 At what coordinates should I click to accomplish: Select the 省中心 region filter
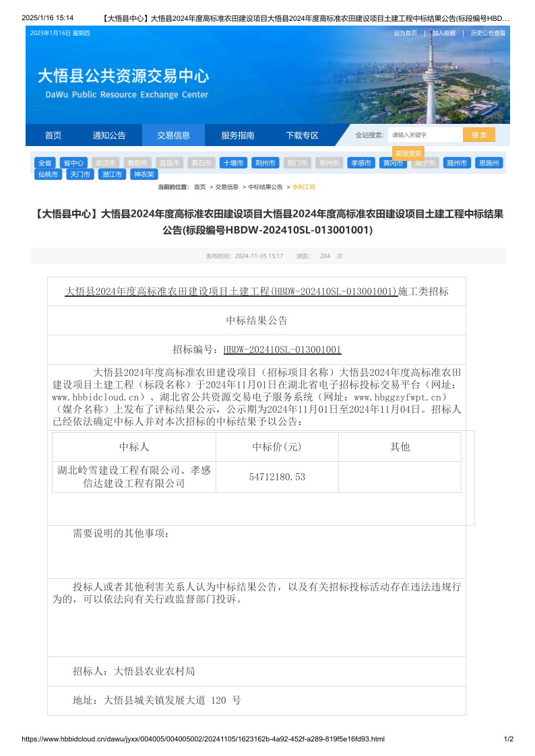click(73, 163)
